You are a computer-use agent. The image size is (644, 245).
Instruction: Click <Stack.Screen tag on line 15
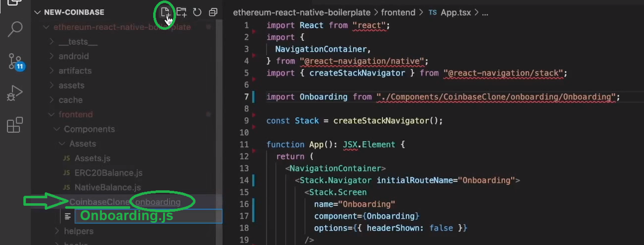coord(335,192)
